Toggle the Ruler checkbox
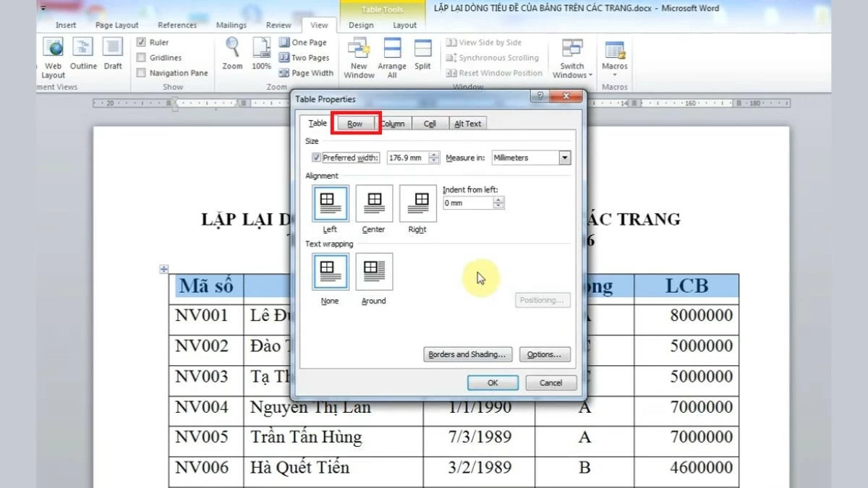This screenshot has height=488, width=868. click(142, 42)
